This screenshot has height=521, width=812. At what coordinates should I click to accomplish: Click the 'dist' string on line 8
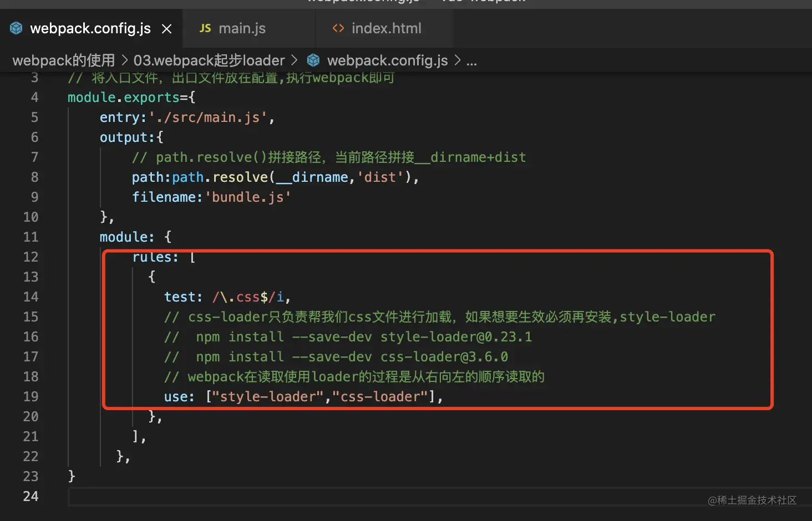[380, 177]
